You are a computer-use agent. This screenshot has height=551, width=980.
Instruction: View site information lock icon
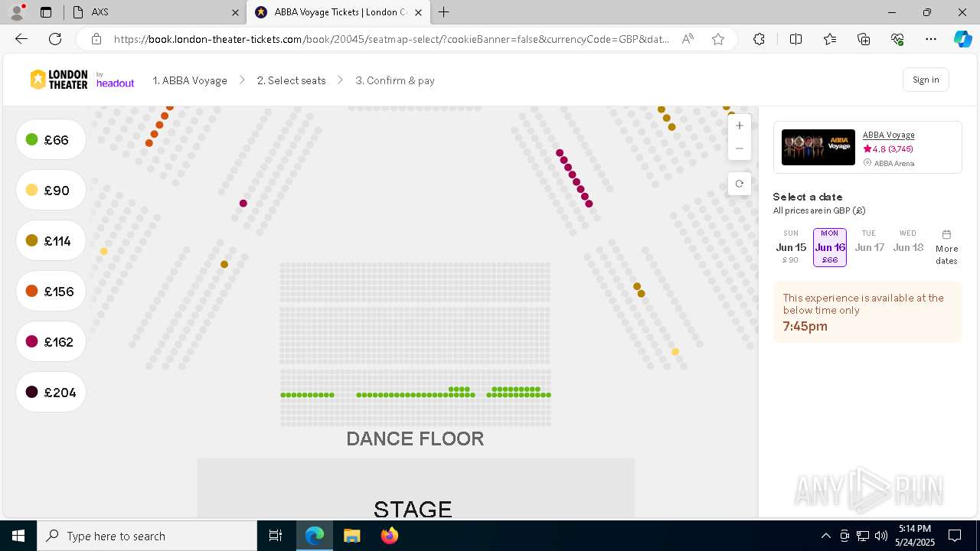point(96,39)
